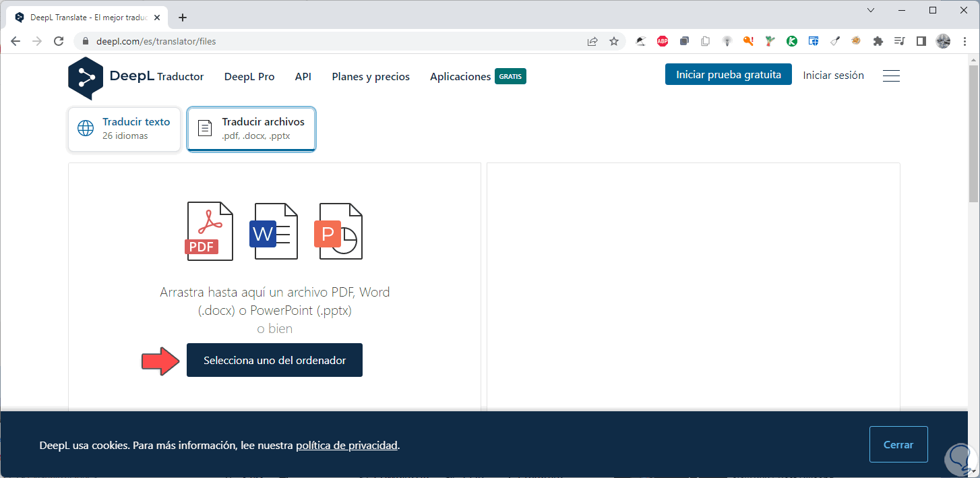Click Iniciar sesión link
The height and width of the screenshot is (478, 980).
tap(834, 76)
